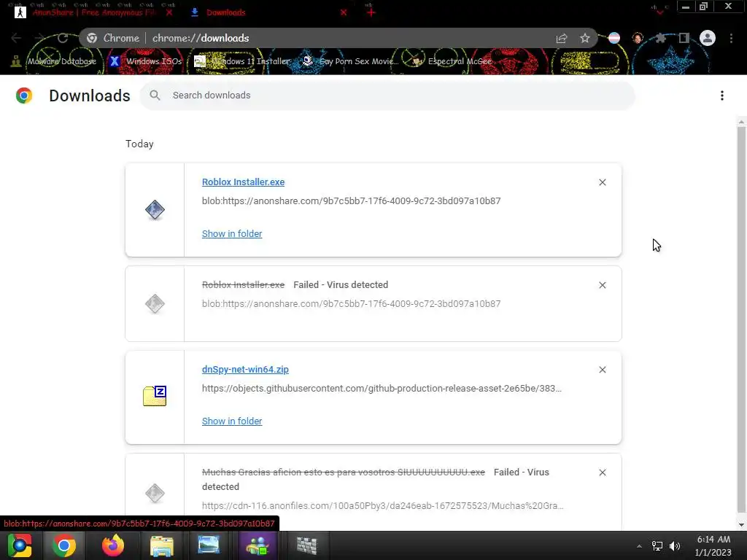The width and height of the screenshot is (747, 560).
Task: Open the dnSpy-net-win64.zip download link
Action: pyautogui.click(x=245, y=370)
